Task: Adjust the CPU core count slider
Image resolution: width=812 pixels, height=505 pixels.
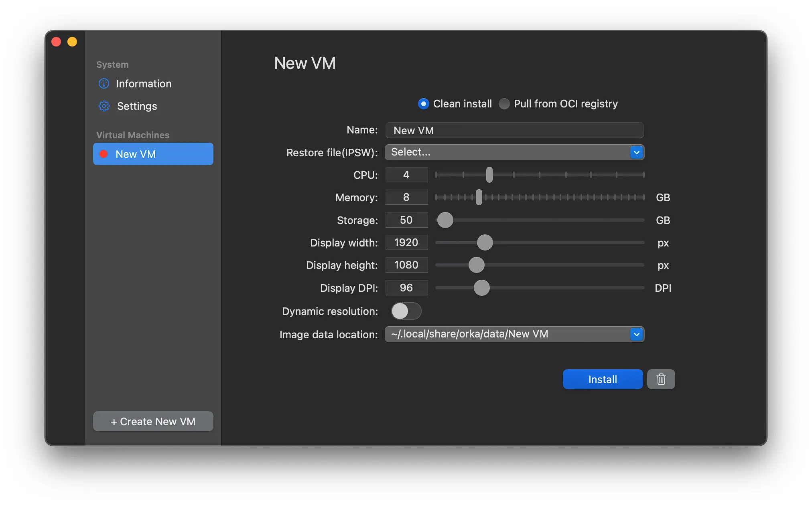Action: (489, 174)
